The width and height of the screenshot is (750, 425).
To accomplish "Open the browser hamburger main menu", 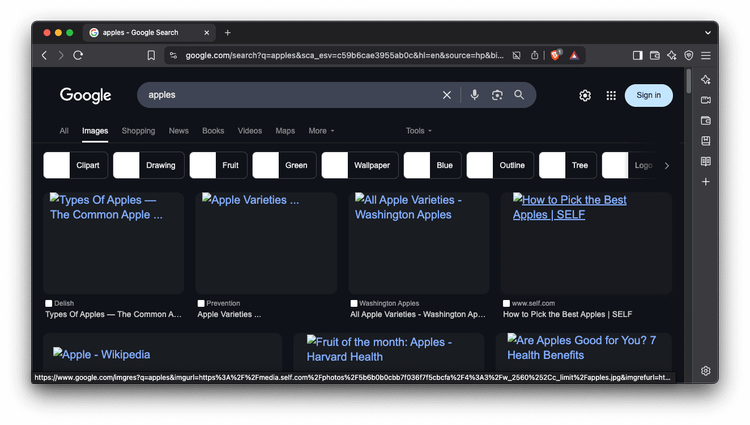I will (706, 55).
